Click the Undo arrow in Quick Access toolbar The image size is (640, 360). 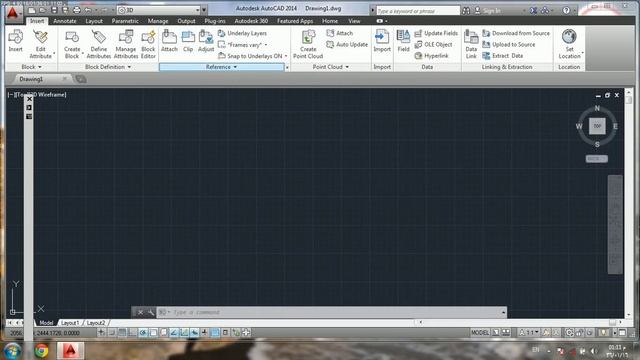coord(88,10)
